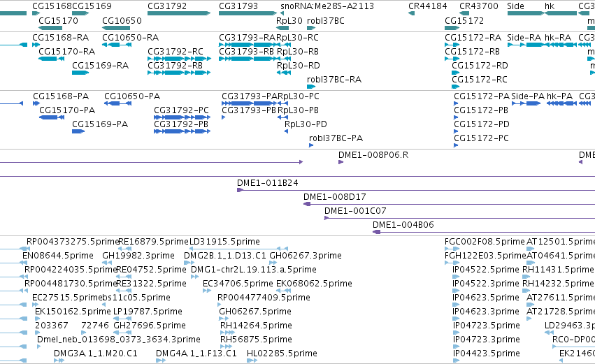Click the RpL30-PD protein label
Image resolution: width=595 pixels, height=364 pixels.
(306, 124)
